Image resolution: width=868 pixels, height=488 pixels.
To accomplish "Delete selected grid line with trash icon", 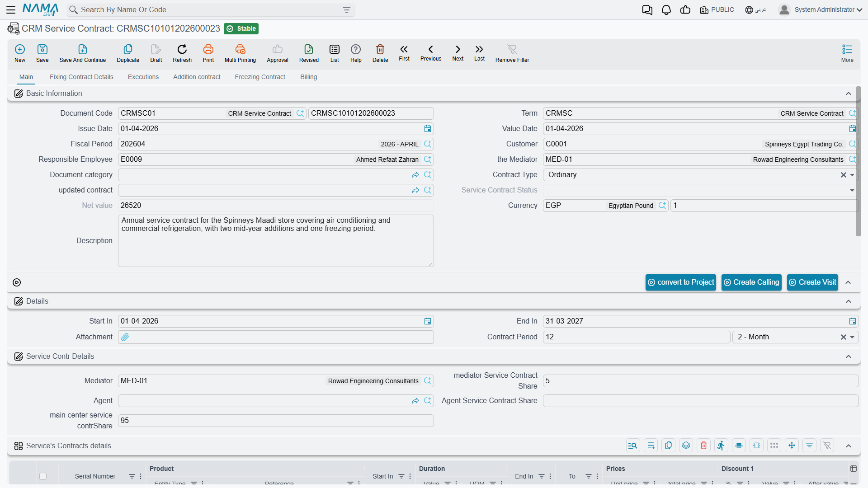I will (703, 446).
